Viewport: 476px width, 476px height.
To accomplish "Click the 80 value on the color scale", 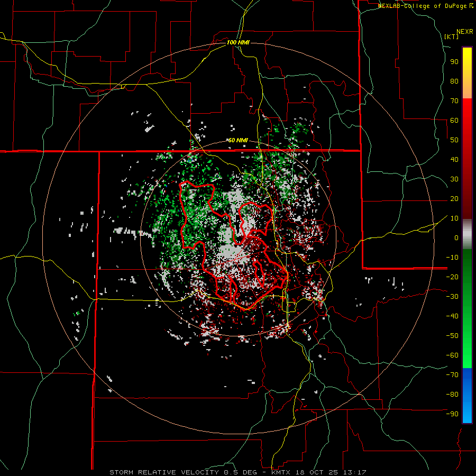I will tap(454, 81).
